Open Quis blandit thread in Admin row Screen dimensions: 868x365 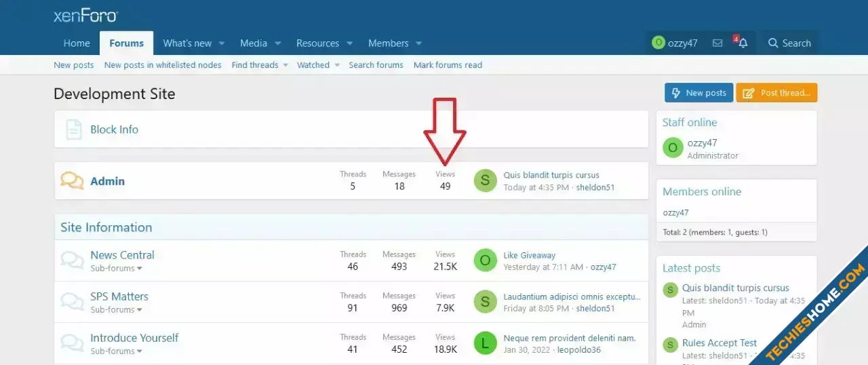551,175
